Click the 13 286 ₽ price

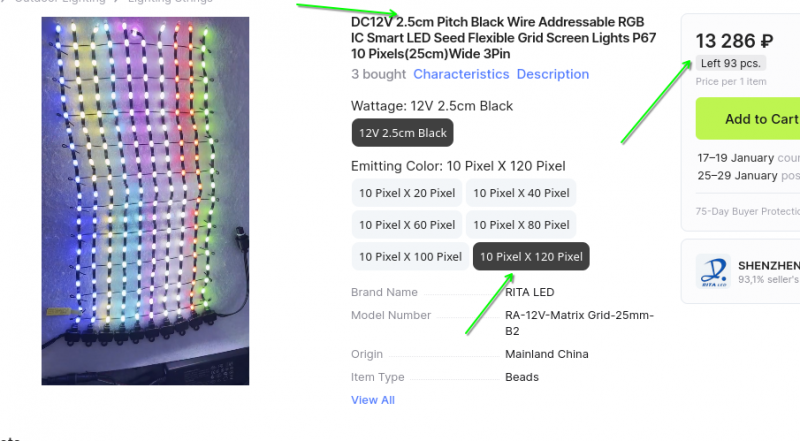734,41
